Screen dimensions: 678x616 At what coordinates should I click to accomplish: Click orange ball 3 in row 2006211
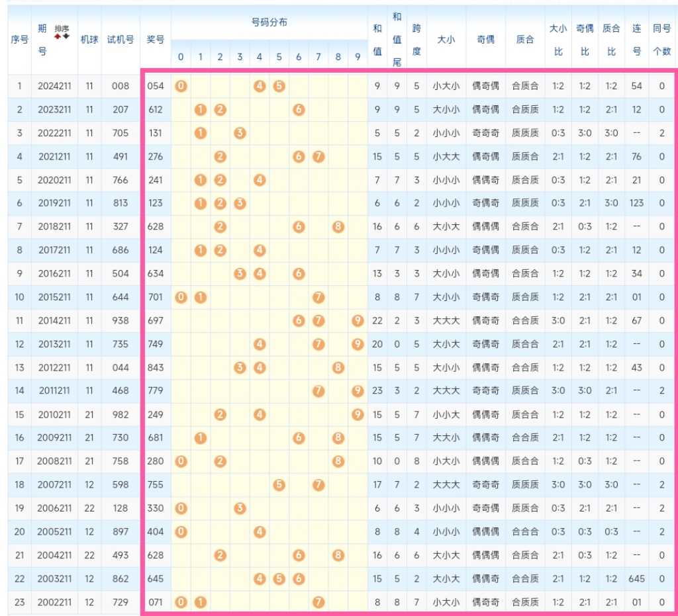point(240,508)
